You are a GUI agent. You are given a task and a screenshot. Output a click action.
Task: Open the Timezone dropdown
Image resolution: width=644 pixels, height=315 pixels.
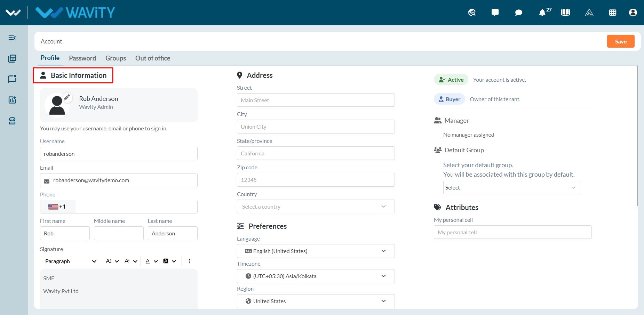[316, 276]
